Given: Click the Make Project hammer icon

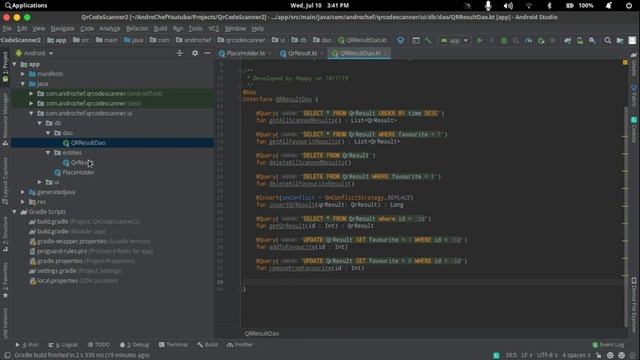Looking at the screenshot, I should coord(428,40).
